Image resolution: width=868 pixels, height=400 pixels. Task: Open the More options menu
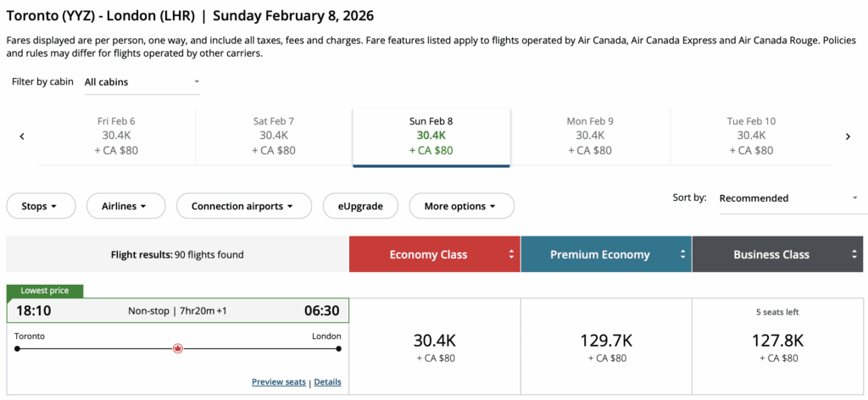coord(461,206)
